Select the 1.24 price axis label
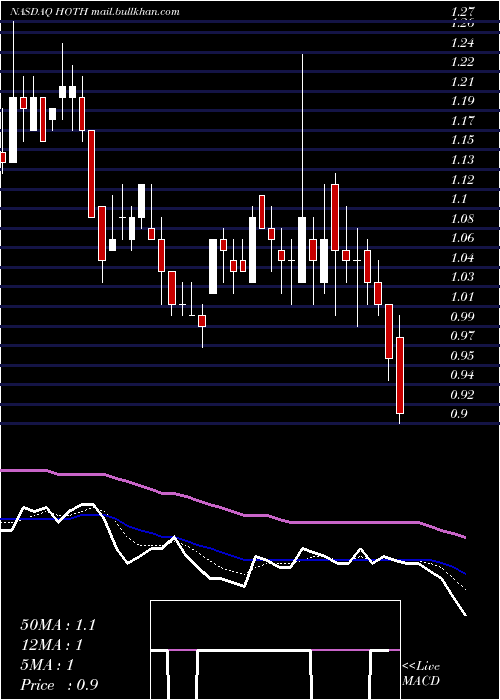The width and height of the screenshot is (500, 700). tap(462, 43)
